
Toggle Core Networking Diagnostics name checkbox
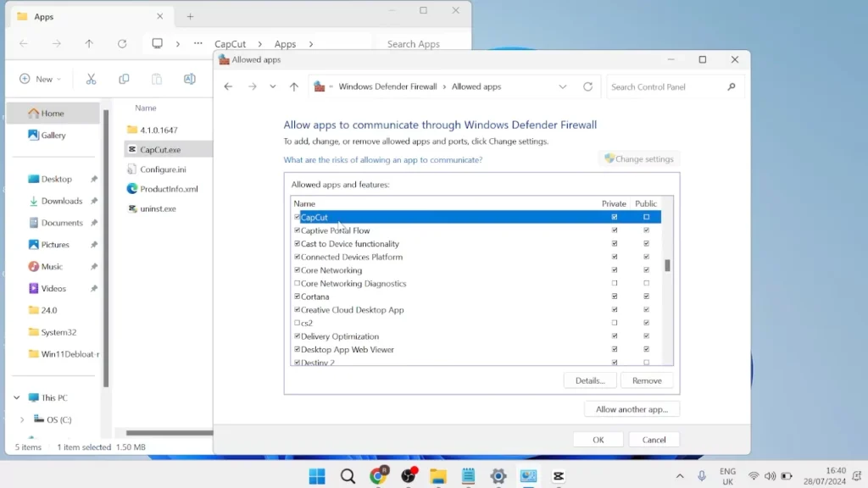coord(298,283)
